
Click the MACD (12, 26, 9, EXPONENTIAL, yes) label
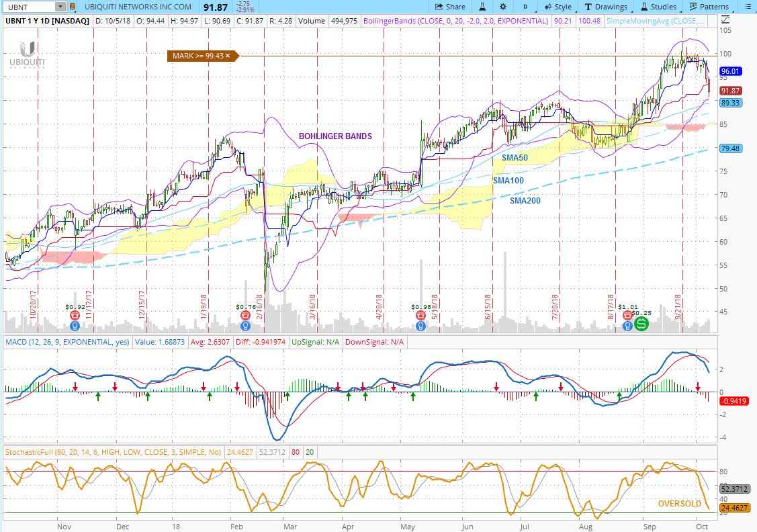pyautogui.click(x=67, y=342)
